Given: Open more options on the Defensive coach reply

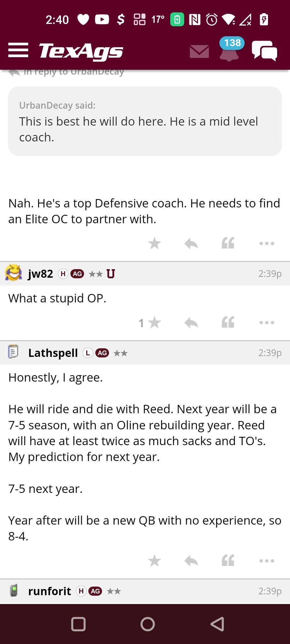Looking at the screenshot, I should click(267, 243).
